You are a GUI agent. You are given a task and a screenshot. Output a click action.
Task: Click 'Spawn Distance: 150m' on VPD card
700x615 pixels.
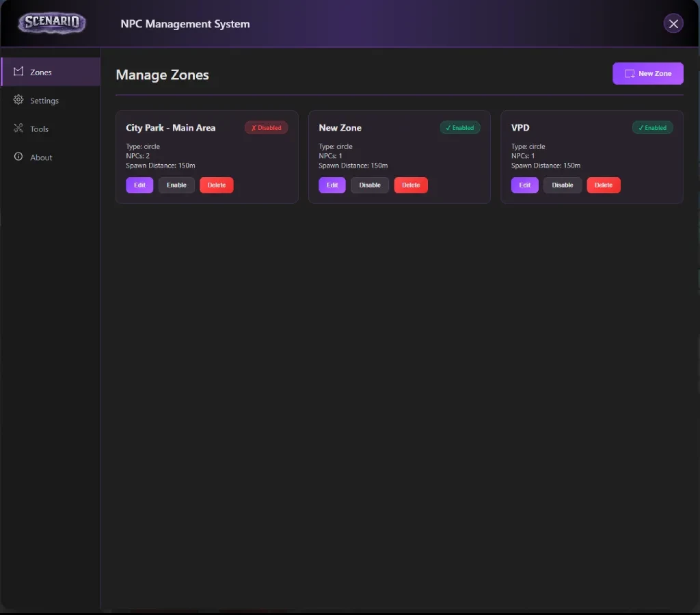click(546, 166)
